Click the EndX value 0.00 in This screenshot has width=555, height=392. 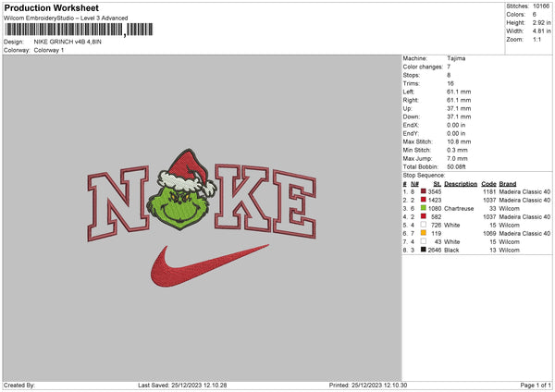tap(456, 125)
